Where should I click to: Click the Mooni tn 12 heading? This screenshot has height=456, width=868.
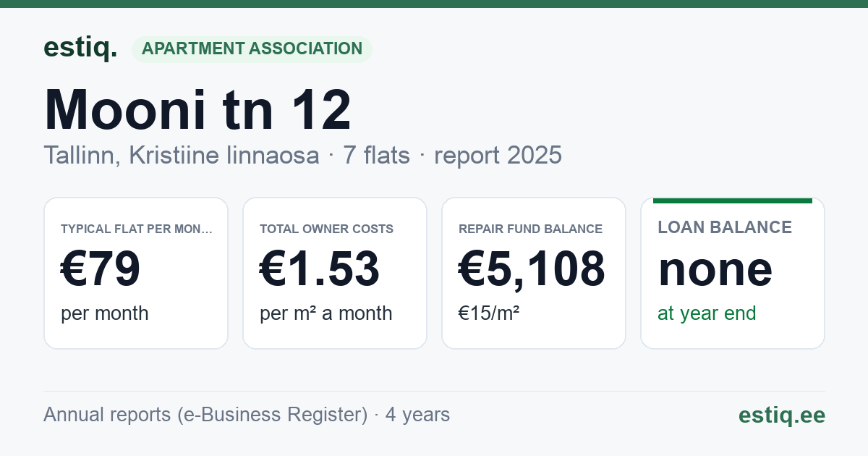click(x=197, y=110)
